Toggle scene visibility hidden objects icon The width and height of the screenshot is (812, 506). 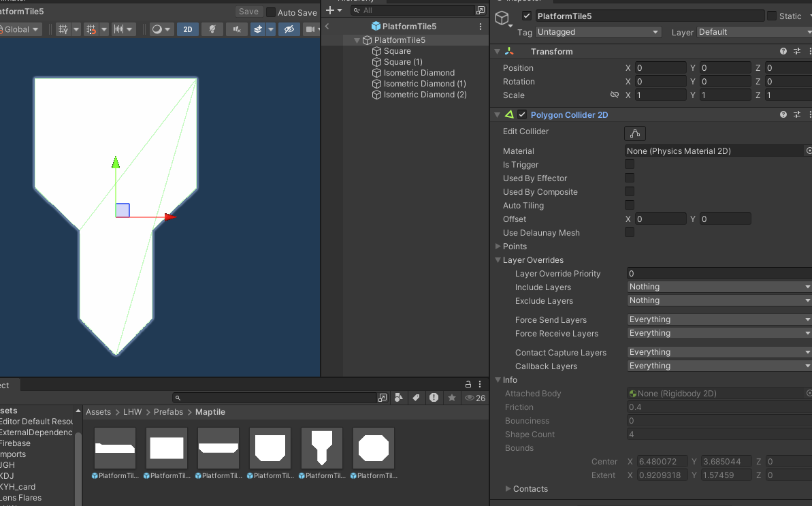point(289,29)
